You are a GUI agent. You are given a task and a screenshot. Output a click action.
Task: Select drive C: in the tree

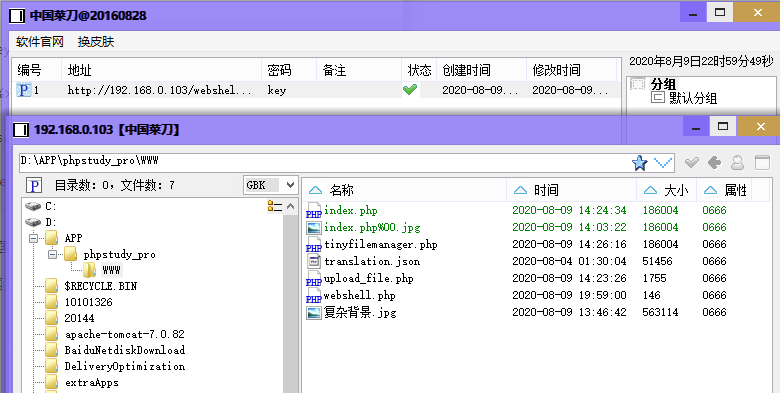(x=51, y=206)
